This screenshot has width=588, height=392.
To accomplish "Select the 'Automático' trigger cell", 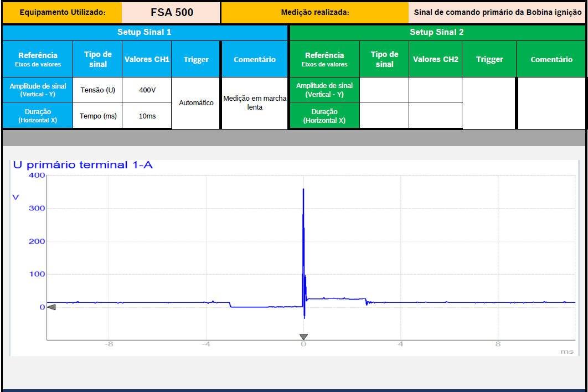I will (x=196, y=103).
